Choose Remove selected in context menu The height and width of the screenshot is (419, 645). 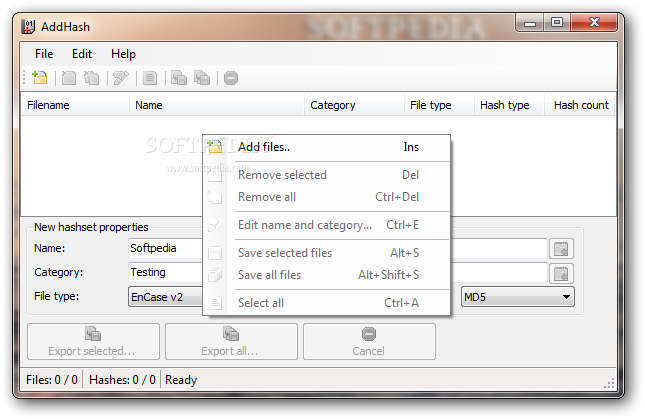(x=327, y=175)
